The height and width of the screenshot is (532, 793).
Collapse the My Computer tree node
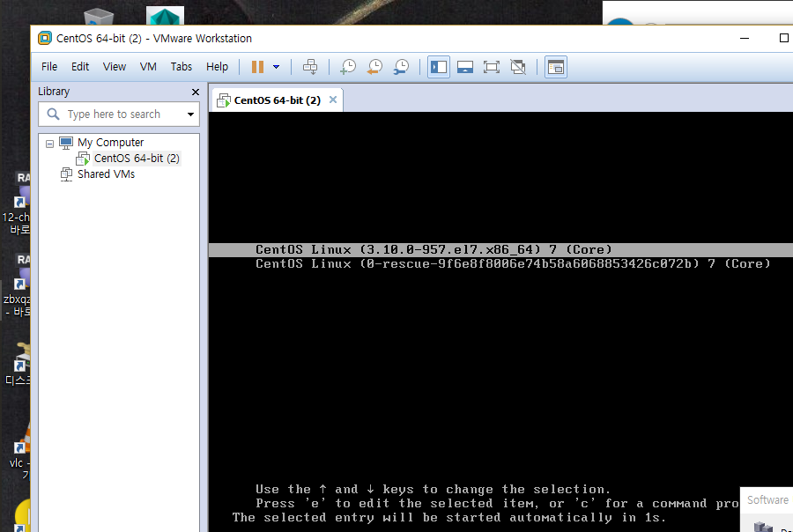pos(49,144)
